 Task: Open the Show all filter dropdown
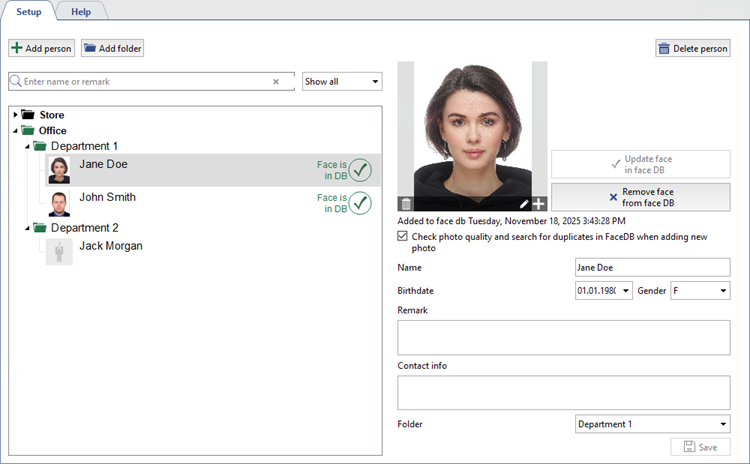[x=342, y=82]
